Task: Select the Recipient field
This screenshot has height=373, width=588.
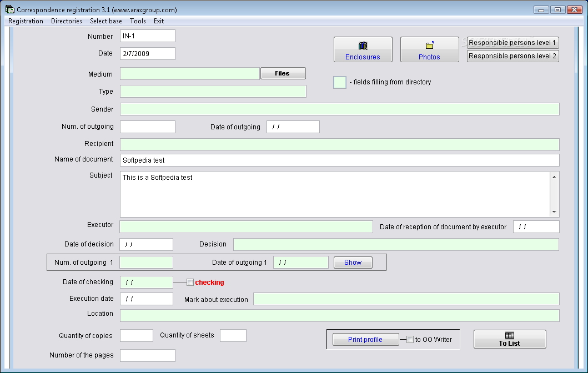Action: pyautogui.click(x=340, y=144)
